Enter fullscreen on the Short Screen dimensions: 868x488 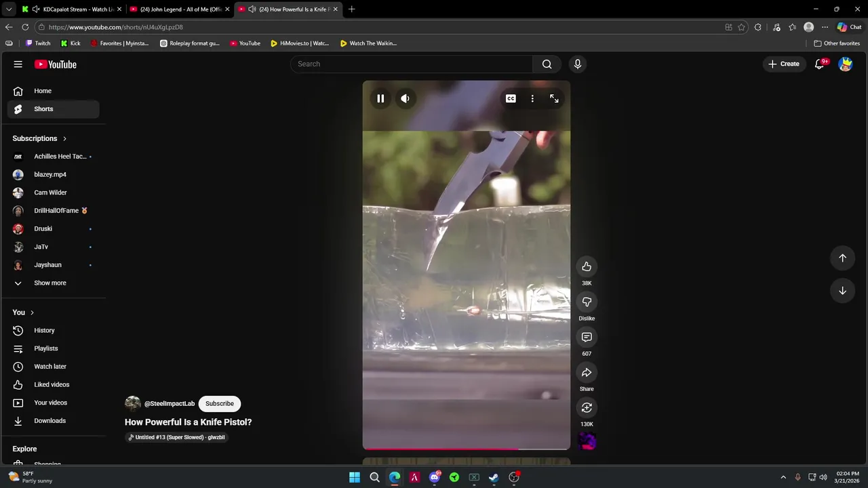tap(554, 99)
